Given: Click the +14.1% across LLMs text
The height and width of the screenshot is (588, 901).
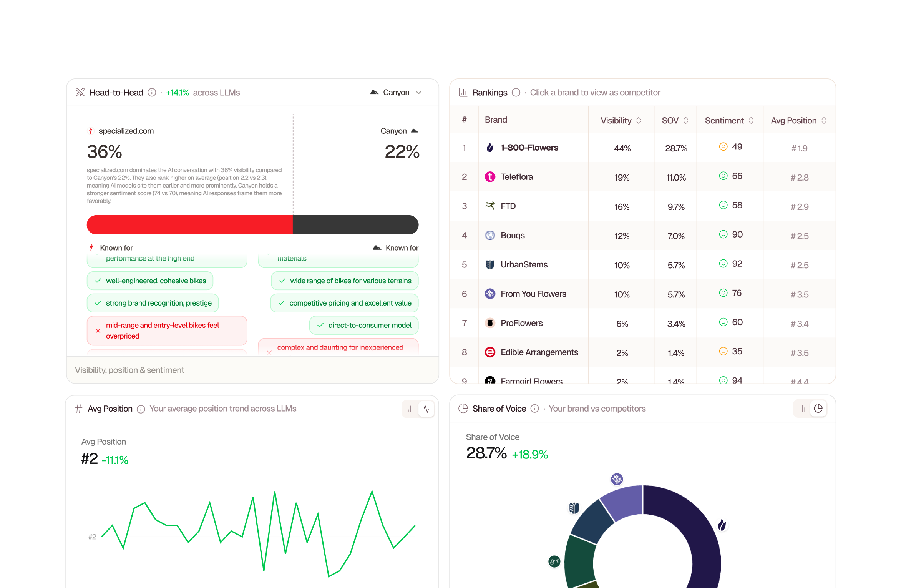Looking at the screenshot, I should 202,93.
